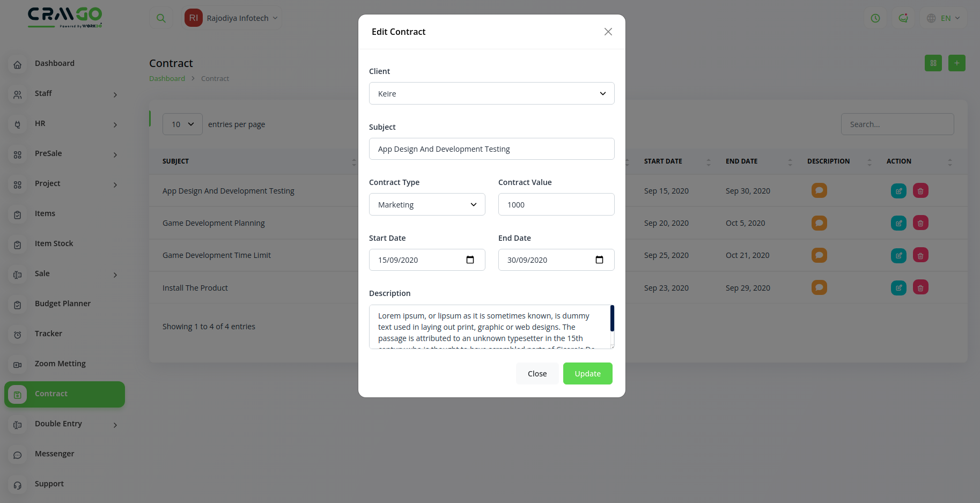Open the End Date calendar picker icon

click(599, 260)
